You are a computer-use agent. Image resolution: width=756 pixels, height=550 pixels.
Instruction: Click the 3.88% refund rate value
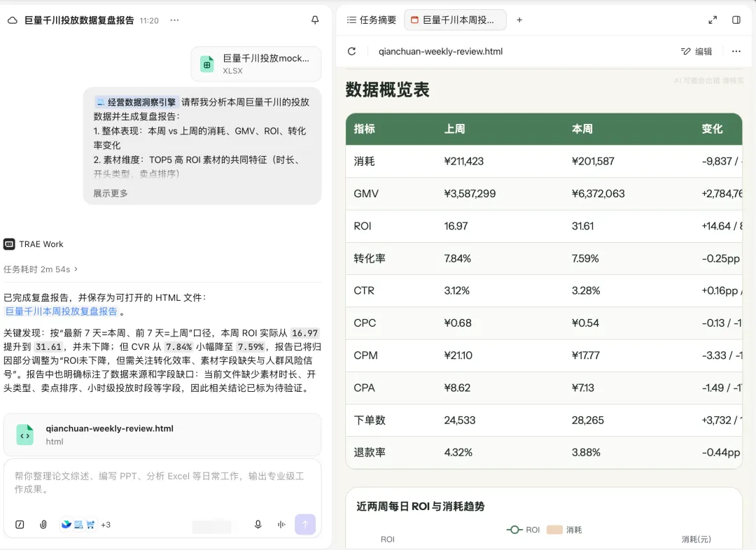[x=586, y=452]
